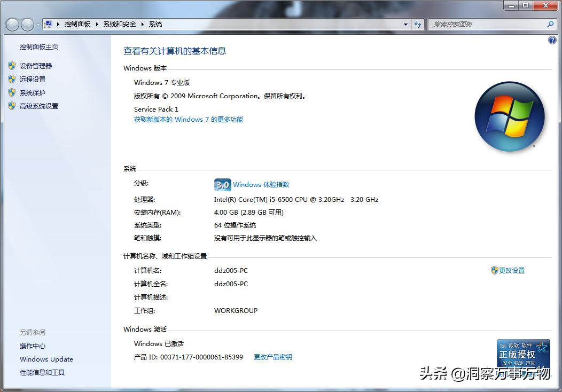Click 更改产品密钥 to change the key
The image size is (562, 392).
point(273,357)
